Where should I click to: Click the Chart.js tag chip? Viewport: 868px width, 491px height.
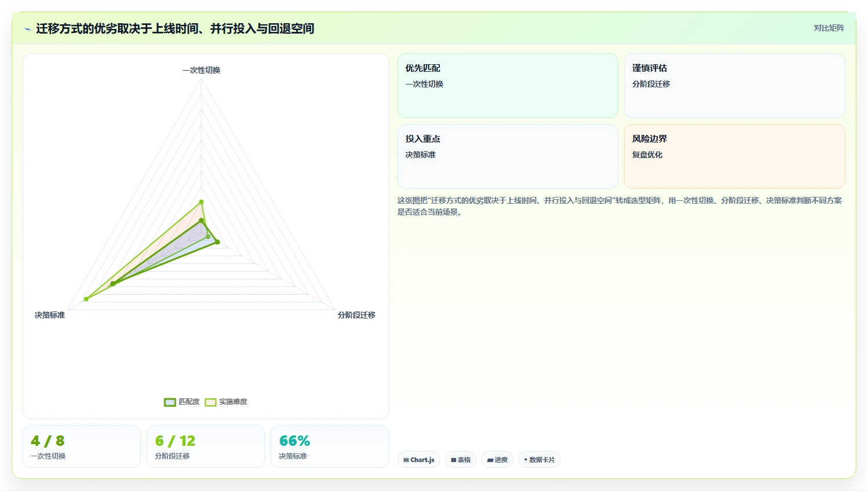(x=419, y=460)
